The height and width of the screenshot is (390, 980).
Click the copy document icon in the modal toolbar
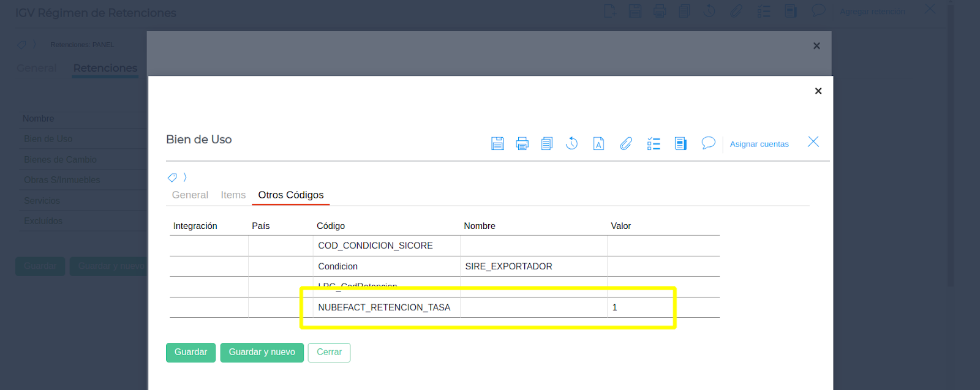click(547, 143)
